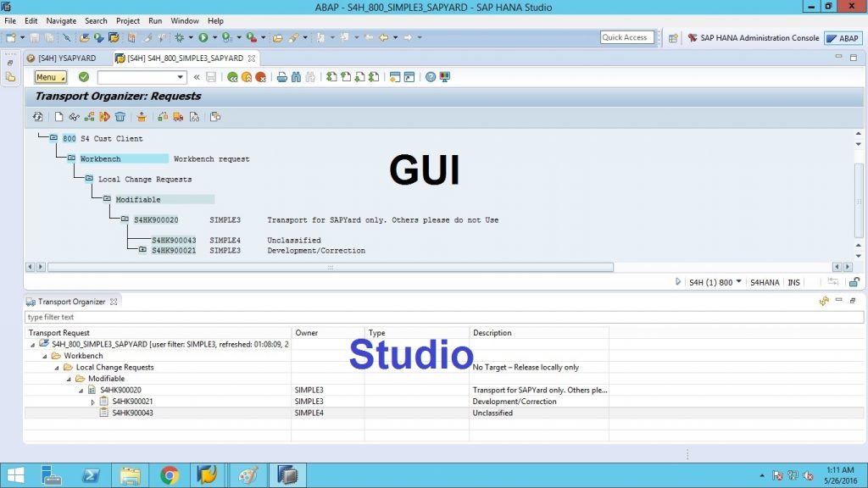Open the Project menu
Screen dimensions: 868x488
coord(128,21)
